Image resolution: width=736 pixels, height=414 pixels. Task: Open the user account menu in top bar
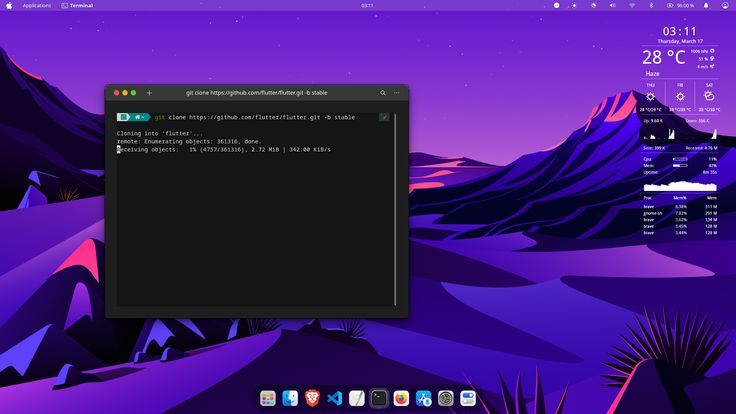tap(725, 5)
